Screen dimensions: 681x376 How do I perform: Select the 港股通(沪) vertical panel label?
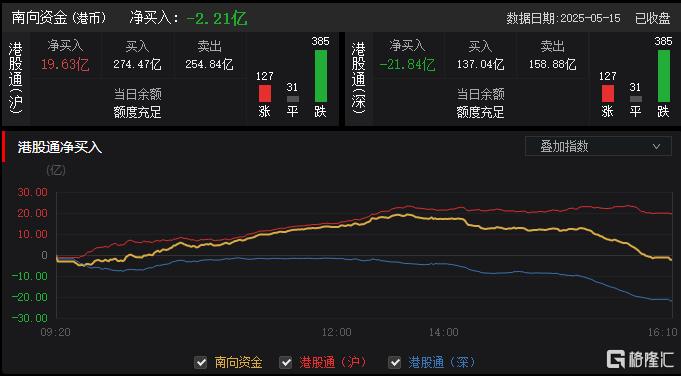click(15, 78)
